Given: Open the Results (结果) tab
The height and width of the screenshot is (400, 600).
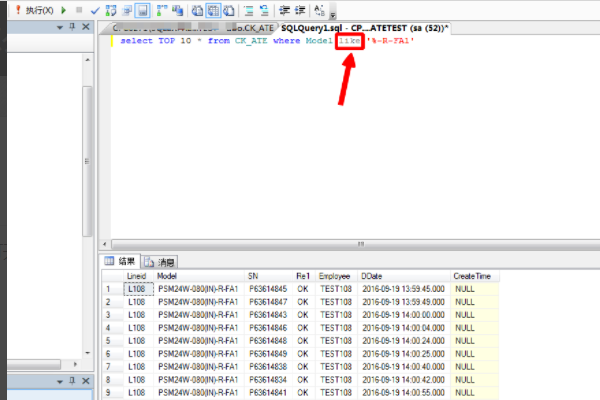Looking at the screenshot, I should (120, 261).
